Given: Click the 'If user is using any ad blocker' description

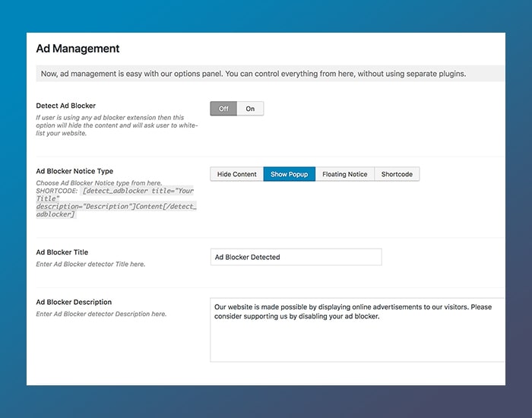Looking at the screenshot, I should 117,125.
